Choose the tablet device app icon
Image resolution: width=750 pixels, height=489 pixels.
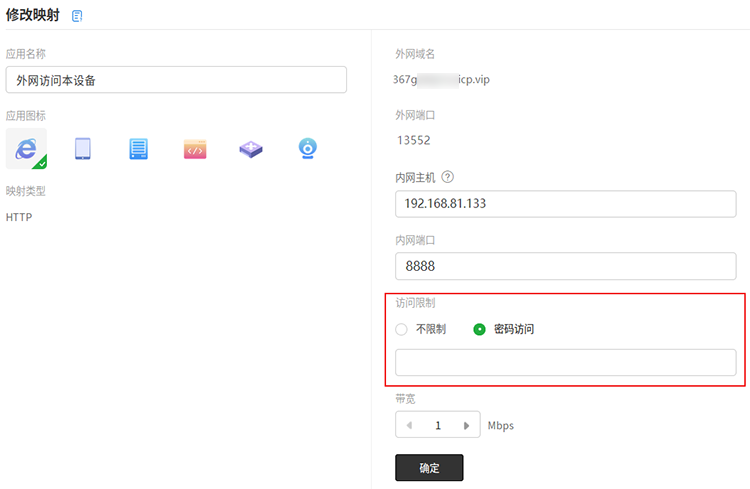pyautogui.click(x=83, y=148)
